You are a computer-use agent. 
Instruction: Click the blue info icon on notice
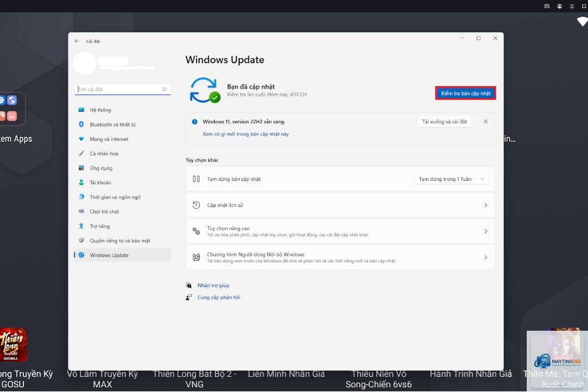pos(195,122)
